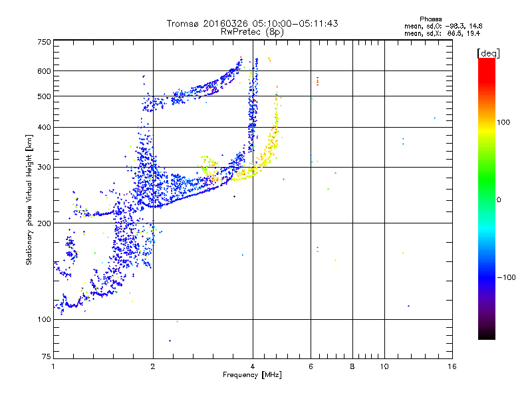Click y-axis tick label '750'
Screen dimensions: 532x399
click(44, 42)
